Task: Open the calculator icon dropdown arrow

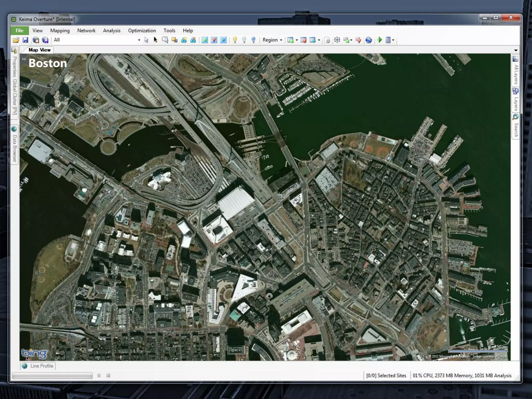Action: 393,40
